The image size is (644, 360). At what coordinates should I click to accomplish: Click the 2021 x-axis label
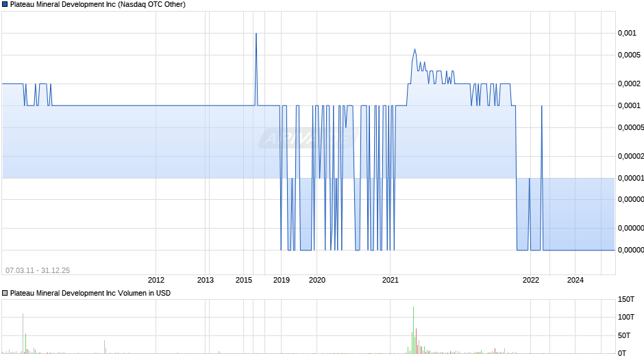click(391, 280)
